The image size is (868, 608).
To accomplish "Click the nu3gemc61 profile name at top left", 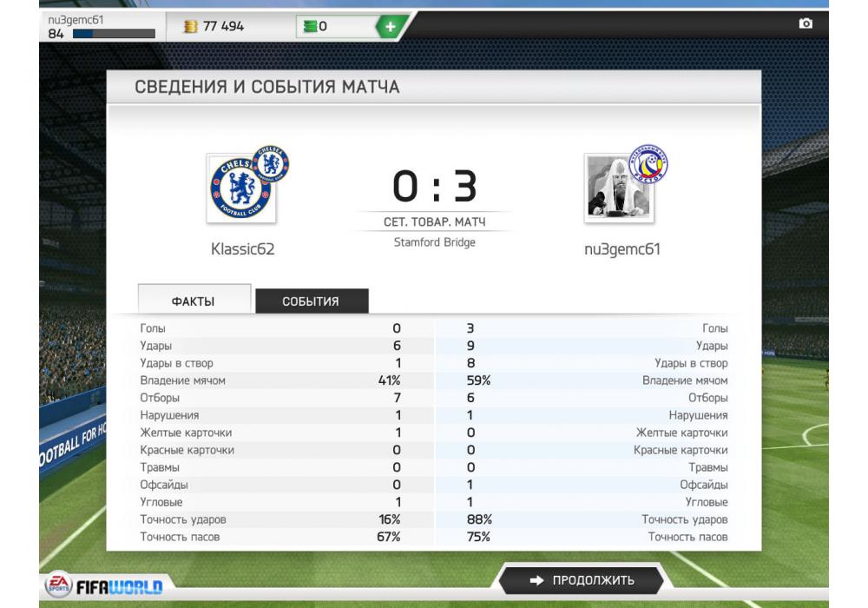I will pos(76,20).
